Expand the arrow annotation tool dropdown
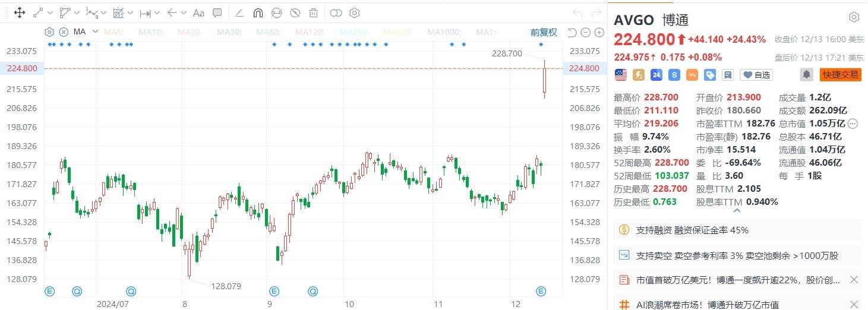 pyautogui.click(x=184, y=12)
